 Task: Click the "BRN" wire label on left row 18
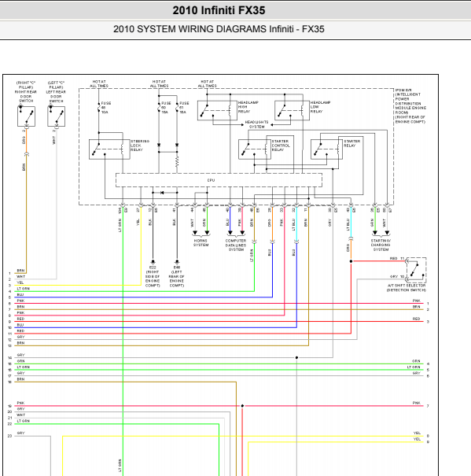20,379
